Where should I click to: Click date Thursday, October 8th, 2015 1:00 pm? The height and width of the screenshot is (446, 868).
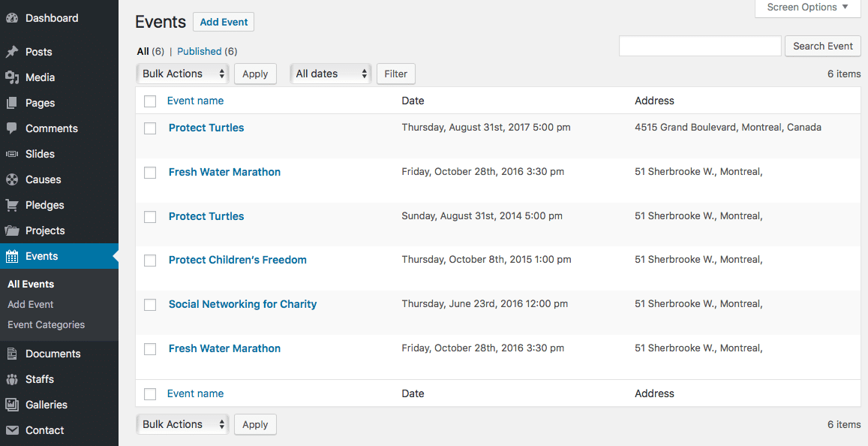(x=486, y=259)
